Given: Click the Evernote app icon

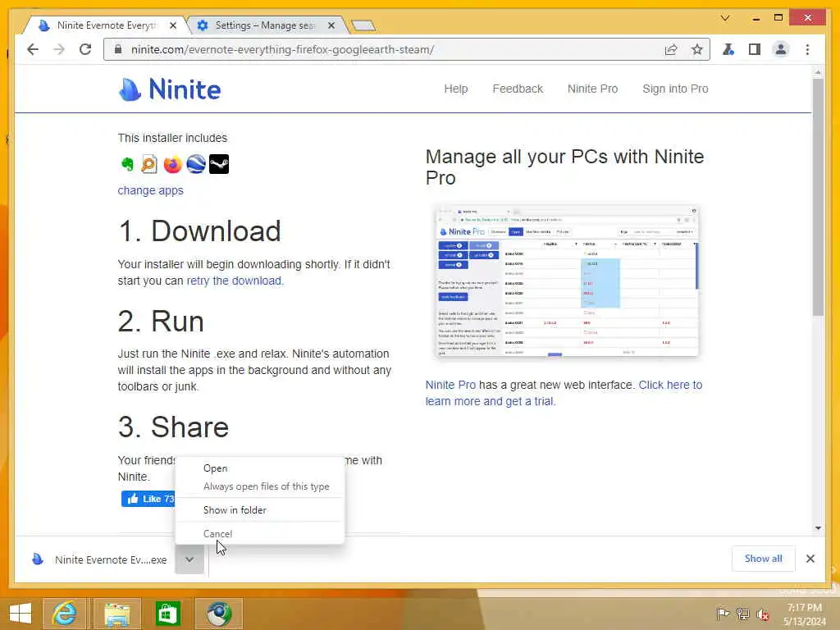Looking at the screenshot, I should point(127,164).
